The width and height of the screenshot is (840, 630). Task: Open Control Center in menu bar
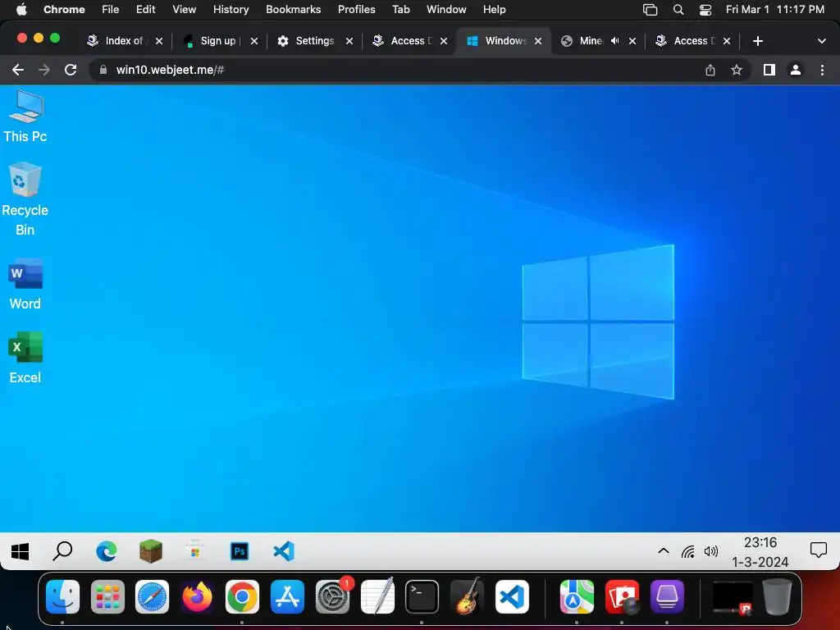coord(705,9)
